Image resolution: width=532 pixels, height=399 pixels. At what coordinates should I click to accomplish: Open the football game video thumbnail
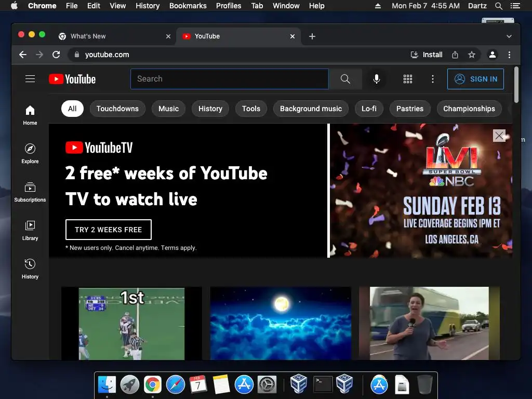tap(131, 323)
